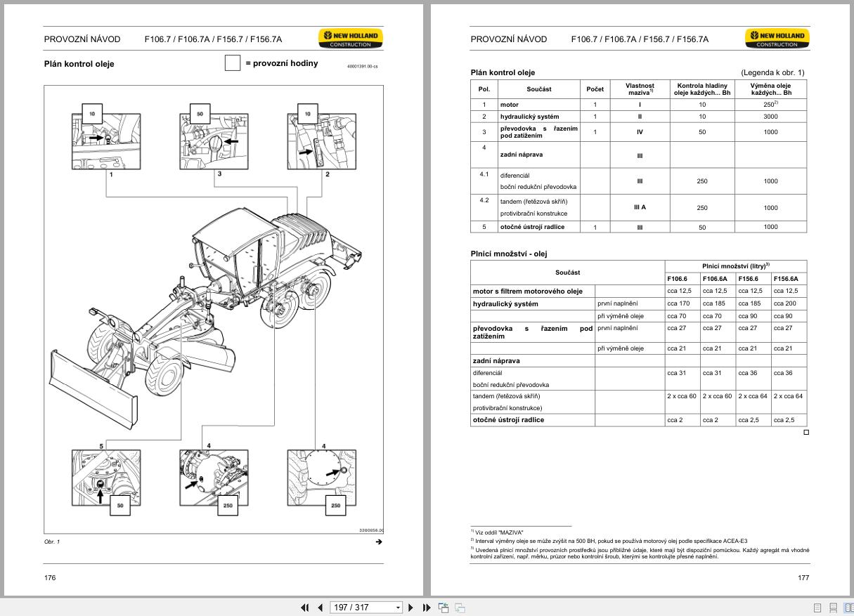
Task: Click the 'otočné ústrojí radlice' row in the control table
Action: coord(638,227)
